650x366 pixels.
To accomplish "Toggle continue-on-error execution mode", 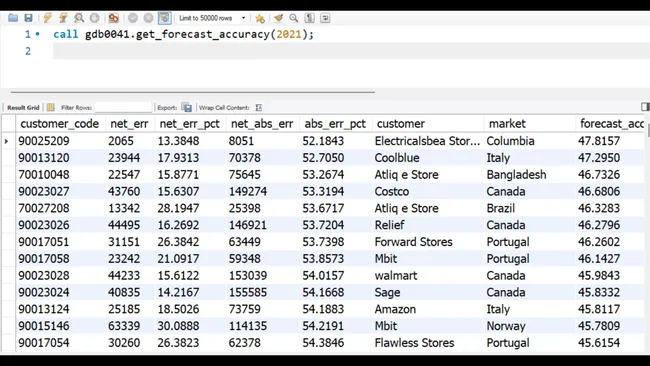I will [113, 18].
